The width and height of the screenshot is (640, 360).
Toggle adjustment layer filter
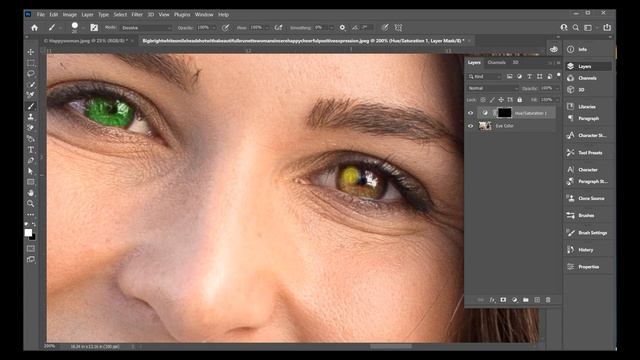point(519,76)
